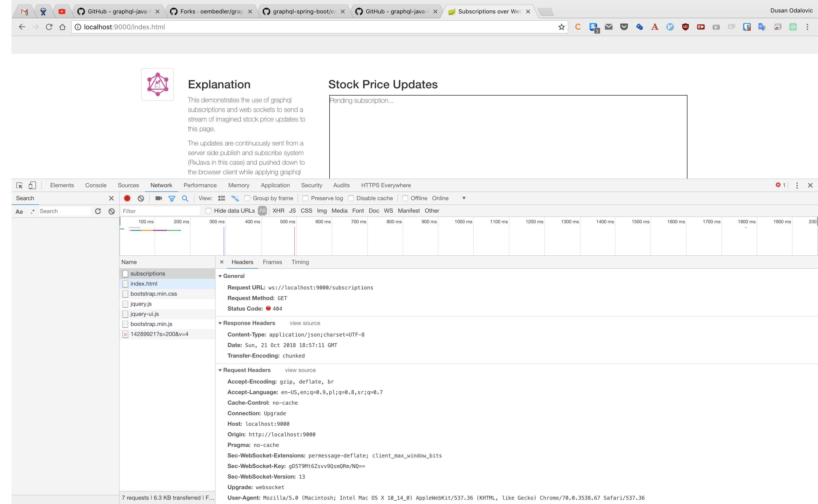This screenshot has height=504, width=818.
Task: Enable the Disable cache checkbox
Action: coord(351,198)
